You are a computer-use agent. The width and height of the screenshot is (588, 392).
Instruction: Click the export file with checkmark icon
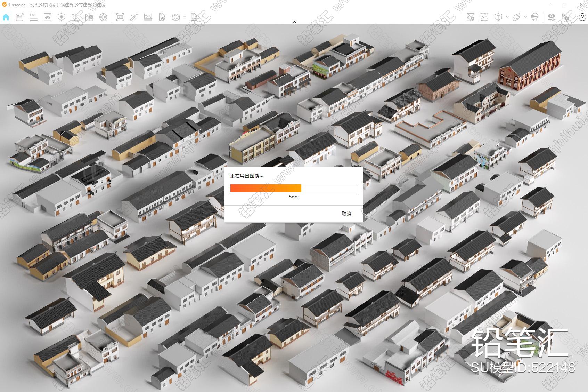[x=162, y=17]
